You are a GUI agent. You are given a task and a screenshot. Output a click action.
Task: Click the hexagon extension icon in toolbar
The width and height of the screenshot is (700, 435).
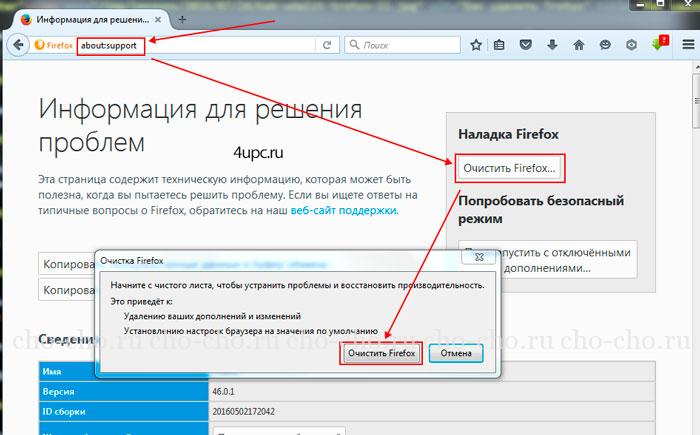[x=631, y=45]
